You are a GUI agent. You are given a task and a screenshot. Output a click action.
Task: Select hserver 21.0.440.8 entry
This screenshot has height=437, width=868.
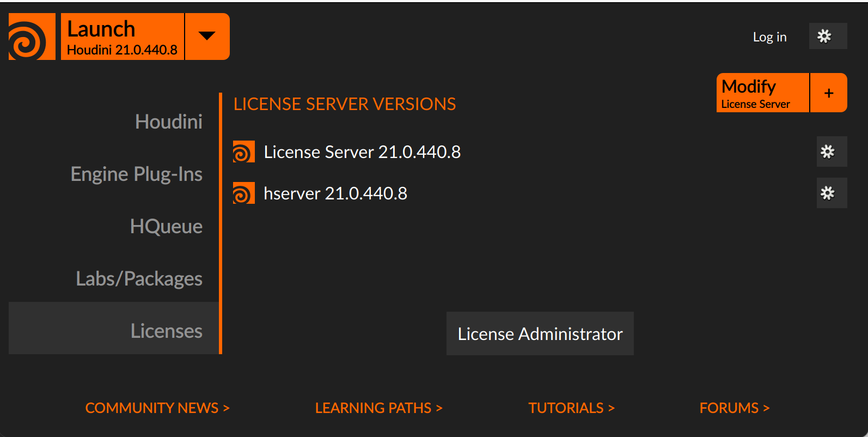point(335,193)
